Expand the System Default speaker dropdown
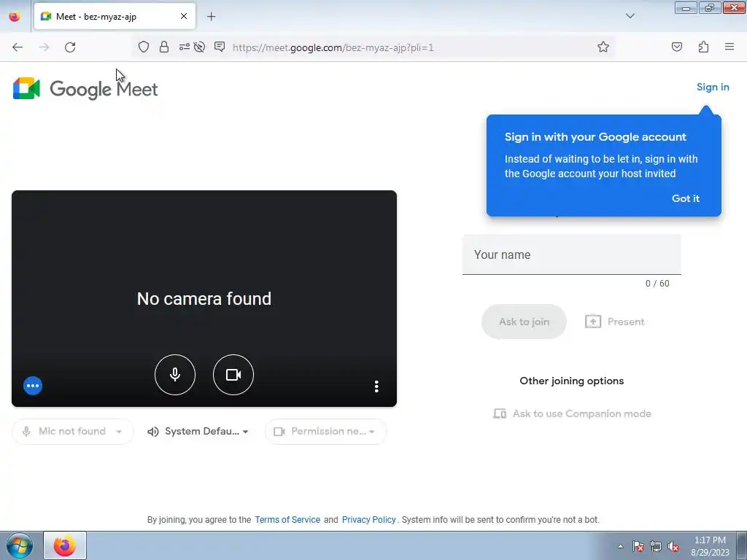 198,432
